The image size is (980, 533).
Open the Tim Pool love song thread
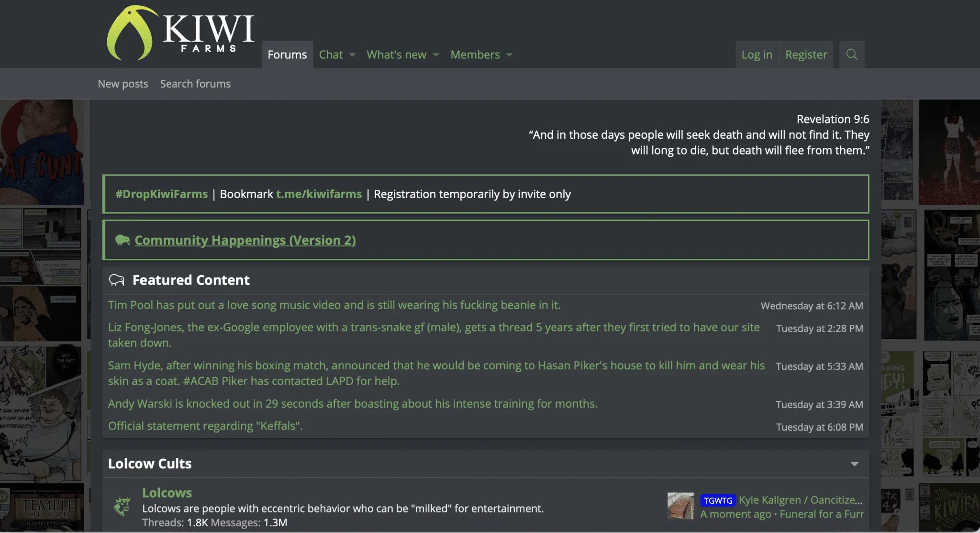point(334,305)
